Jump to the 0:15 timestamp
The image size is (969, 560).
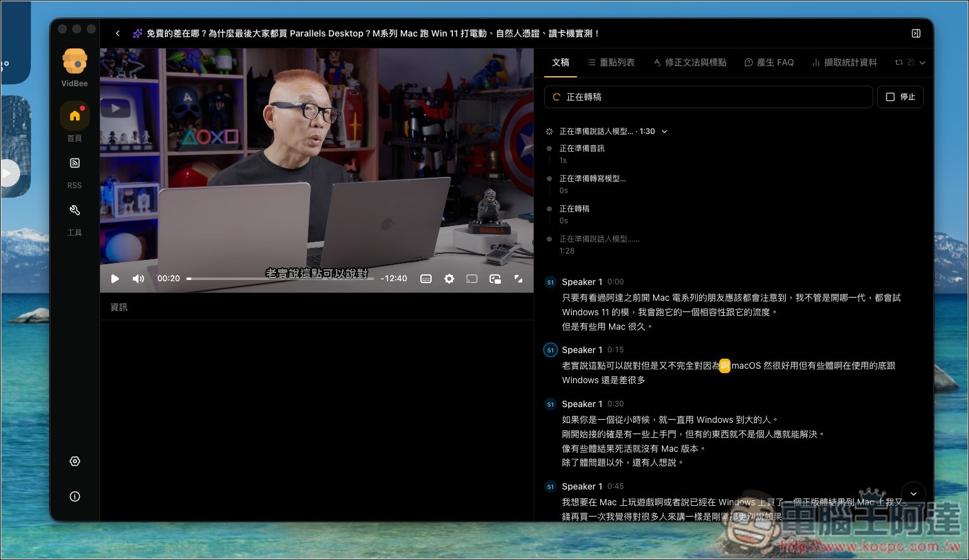point(615,350)
